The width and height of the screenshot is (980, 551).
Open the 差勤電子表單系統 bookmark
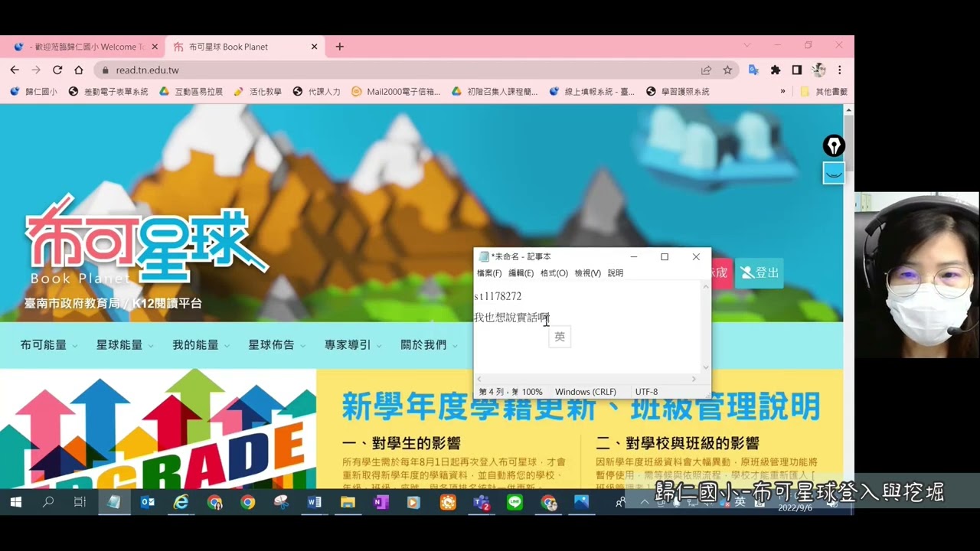pyautogui.click(x=108, y=91)
